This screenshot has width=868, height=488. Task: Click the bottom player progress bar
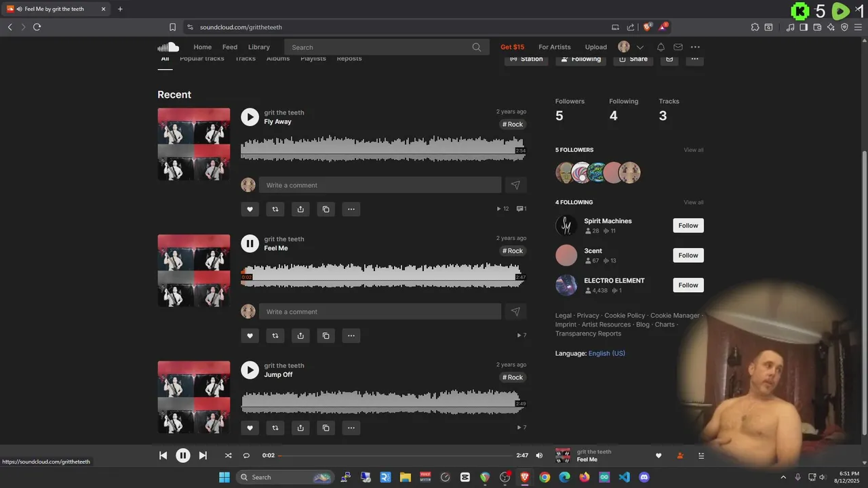point(395,455)
